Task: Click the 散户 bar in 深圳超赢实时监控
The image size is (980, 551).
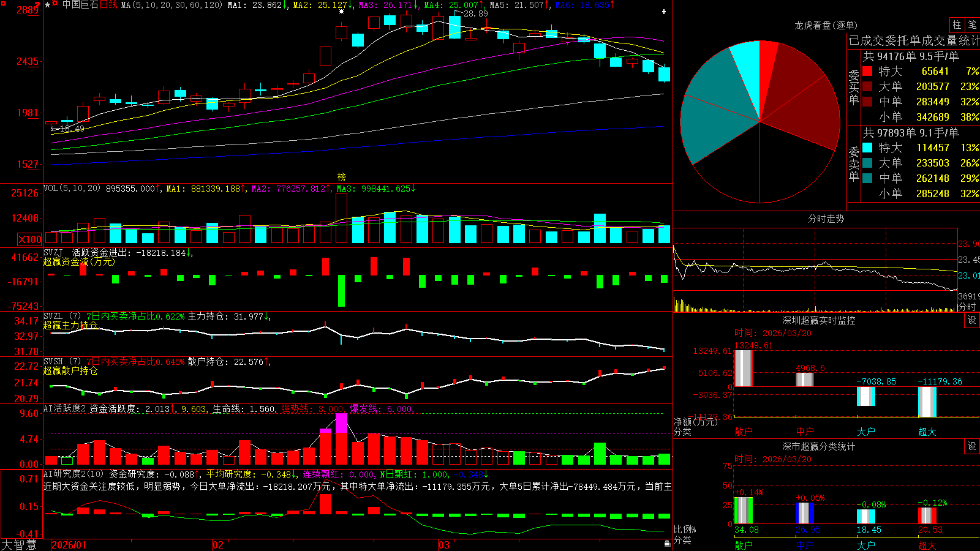Action: (x=744, y=368)
